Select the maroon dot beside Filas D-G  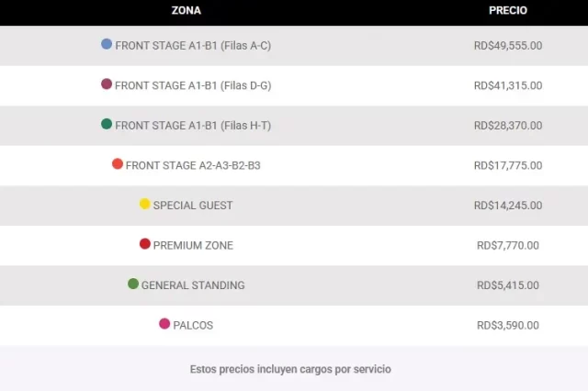pyautogui.click(x=107, y=84)
